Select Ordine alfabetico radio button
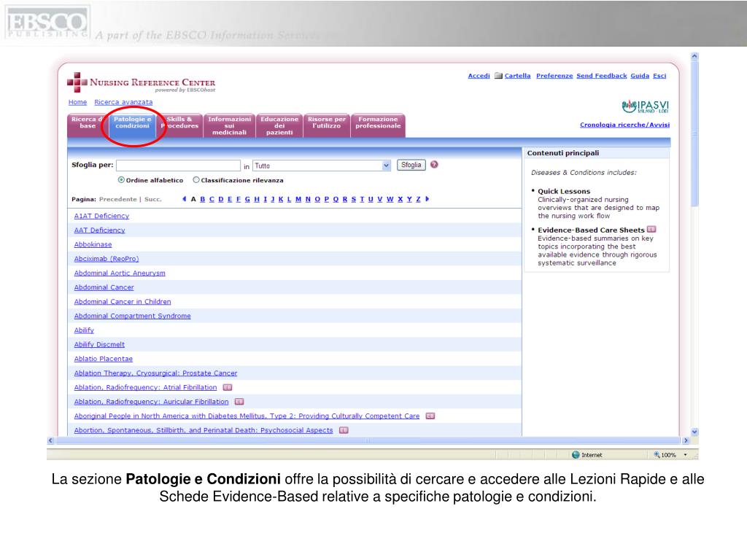The width and height of the screenshot is (747, 560). click(x=121, y=180)
